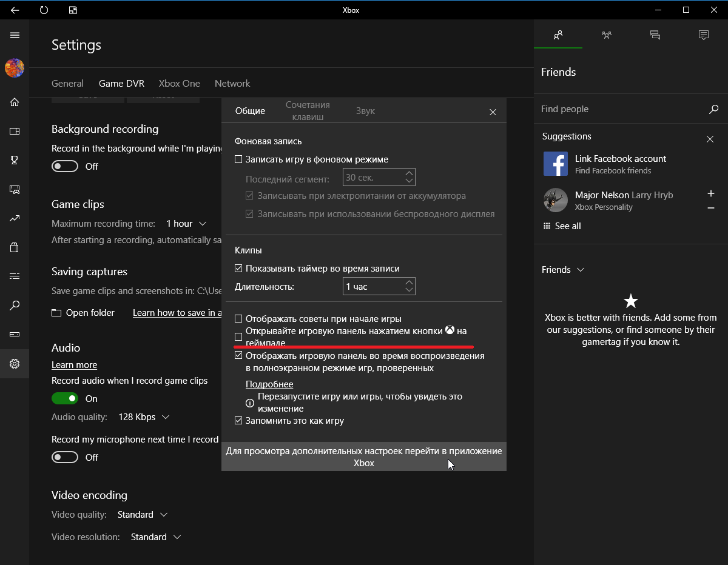
Task: Open the hamburger menu in sidebar
Action: pyautogui.click(x=15, y=35)
